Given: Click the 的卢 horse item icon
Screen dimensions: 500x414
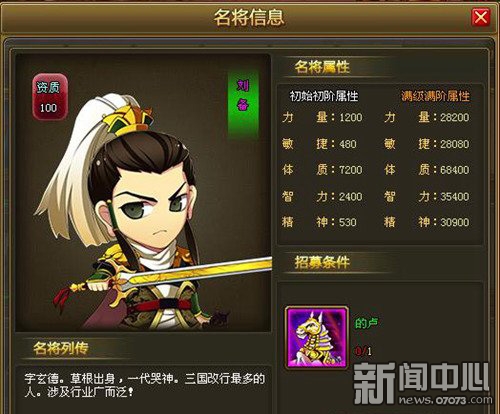Looking at the screenshot, I should click(x=317, y=338).
